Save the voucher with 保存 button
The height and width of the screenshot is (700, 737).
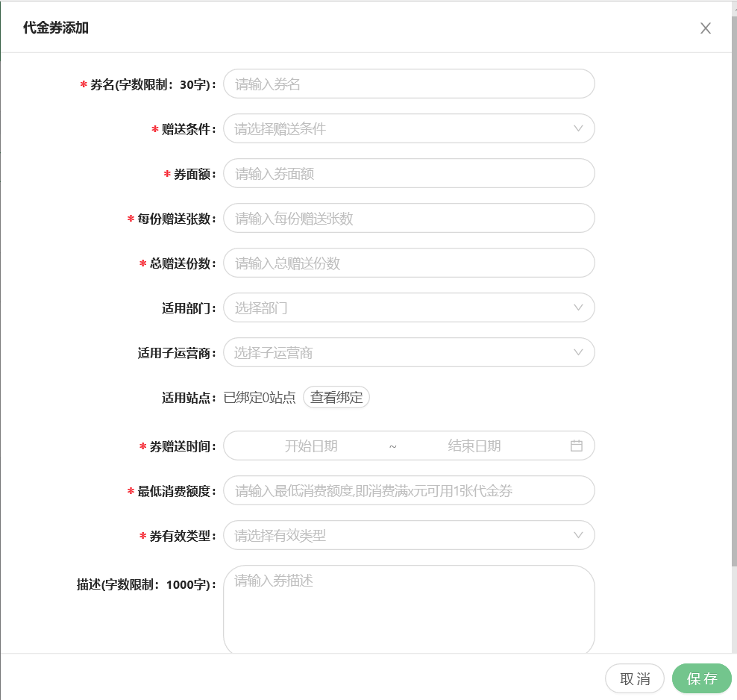coord(701,678)
